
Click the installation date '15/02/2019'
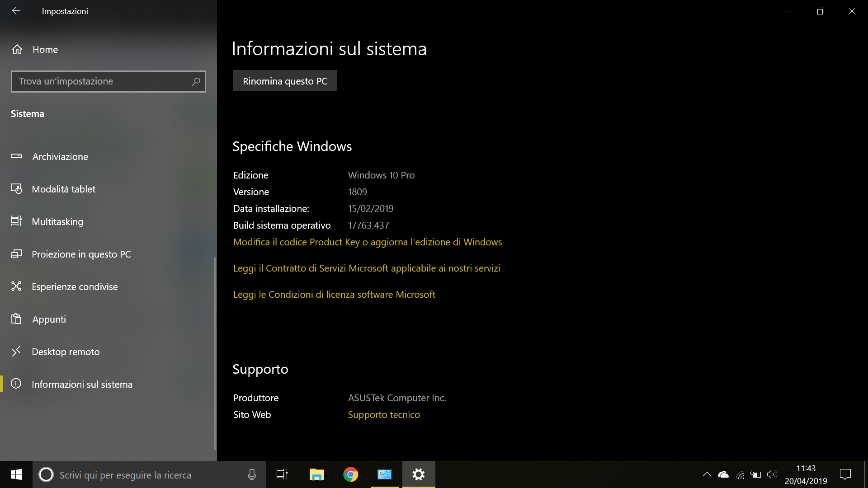[371, 209]
